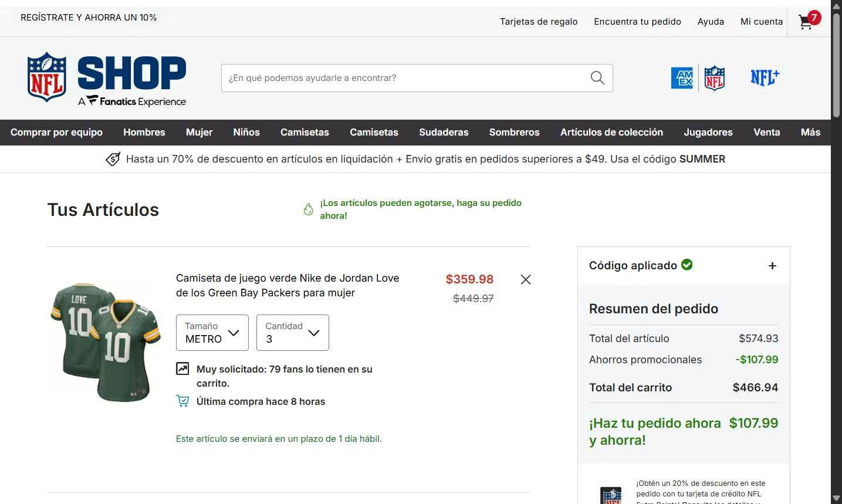Go to 'Mi cuenta'
The image size is (842, 504).
(x=762, y=22)
